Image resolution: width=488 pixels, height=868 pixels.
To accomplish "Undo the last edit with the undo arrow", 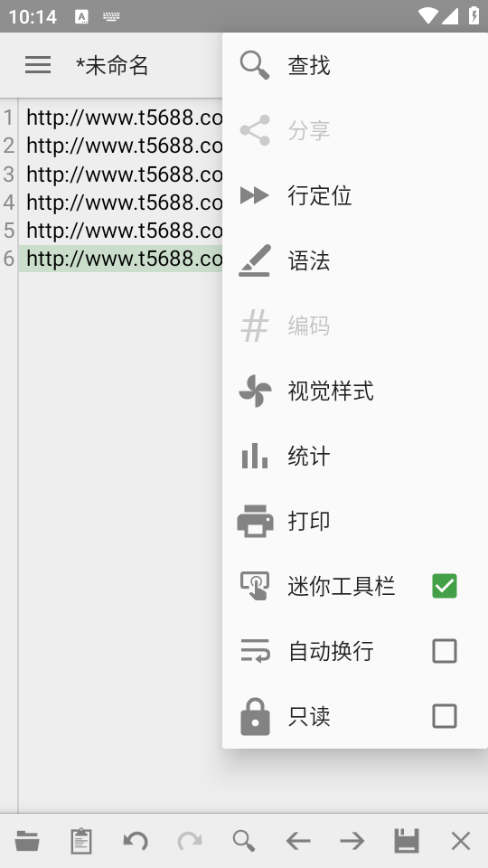I will (x=136, y=841).
